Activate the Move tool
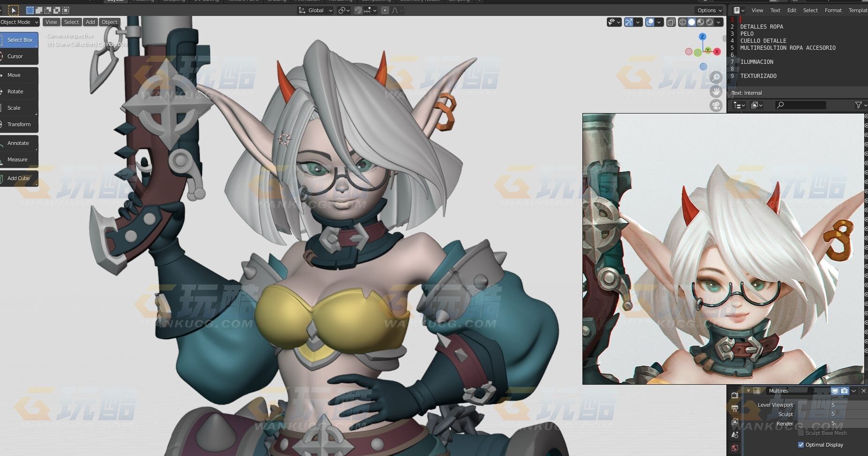 [x=19, y=75]
